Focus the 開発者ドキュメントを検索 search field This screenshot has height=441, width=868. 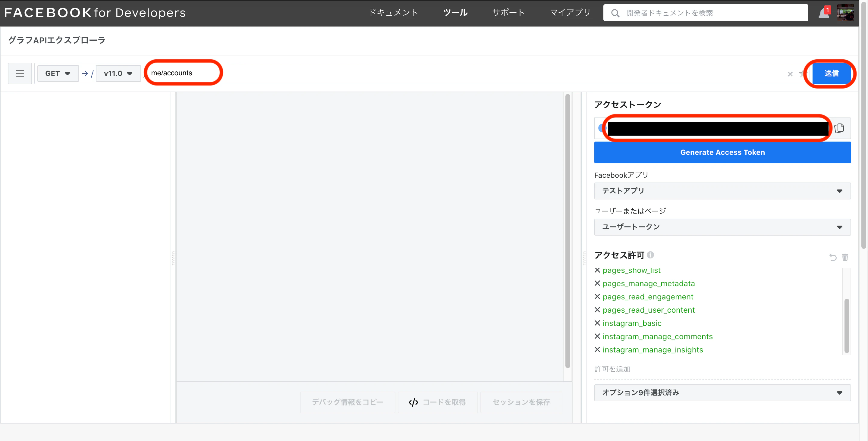[706, 13]
